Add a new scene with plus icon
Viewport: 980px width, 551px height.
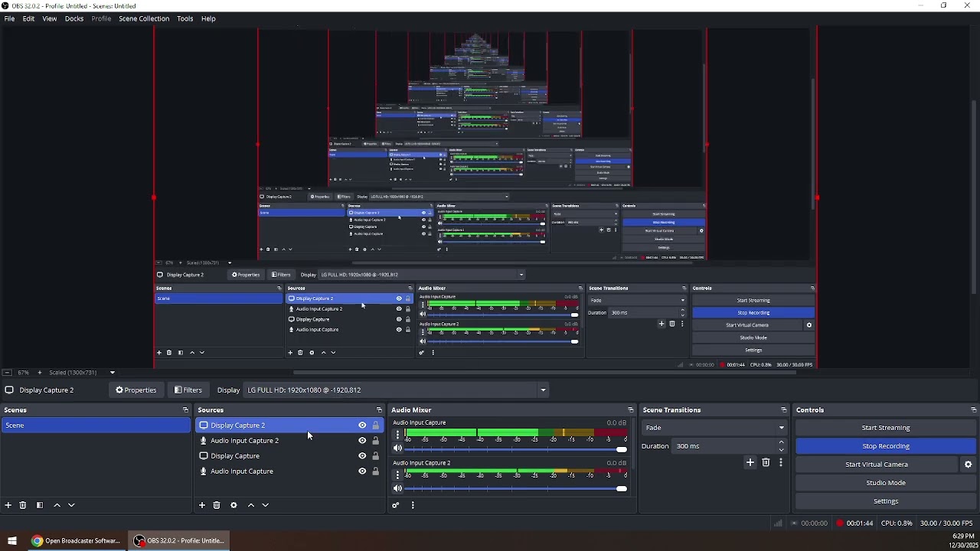click(x=8, y=505)
